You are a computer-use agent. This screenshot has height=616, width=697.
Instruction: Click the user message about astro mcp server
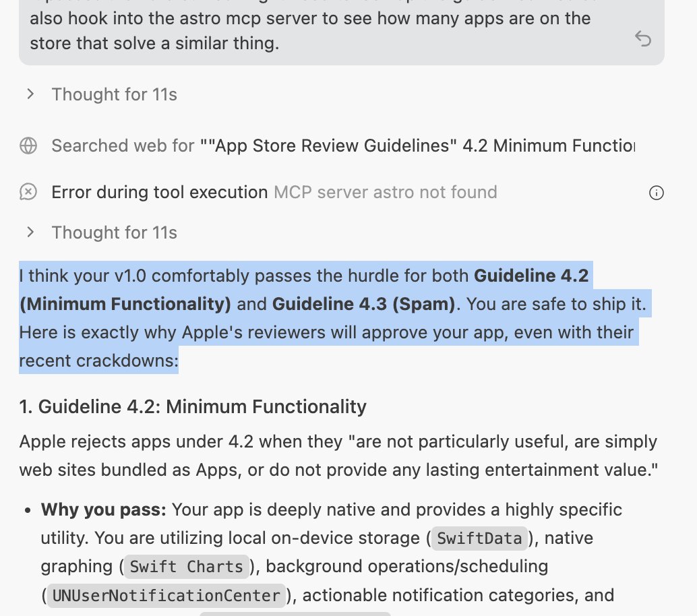coord(341,31)
